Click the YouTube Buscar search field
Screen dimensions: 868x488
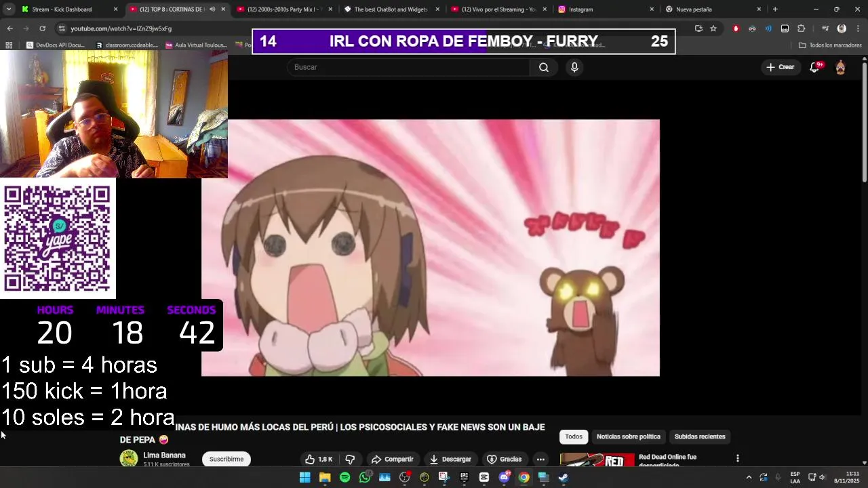click(409, 67)
